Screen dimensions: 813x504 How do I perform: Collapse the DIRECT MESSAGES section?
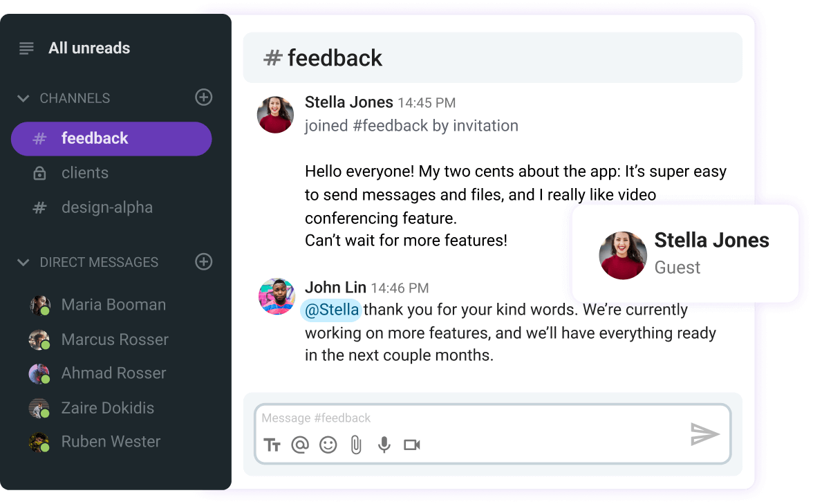tap(23, 262)
